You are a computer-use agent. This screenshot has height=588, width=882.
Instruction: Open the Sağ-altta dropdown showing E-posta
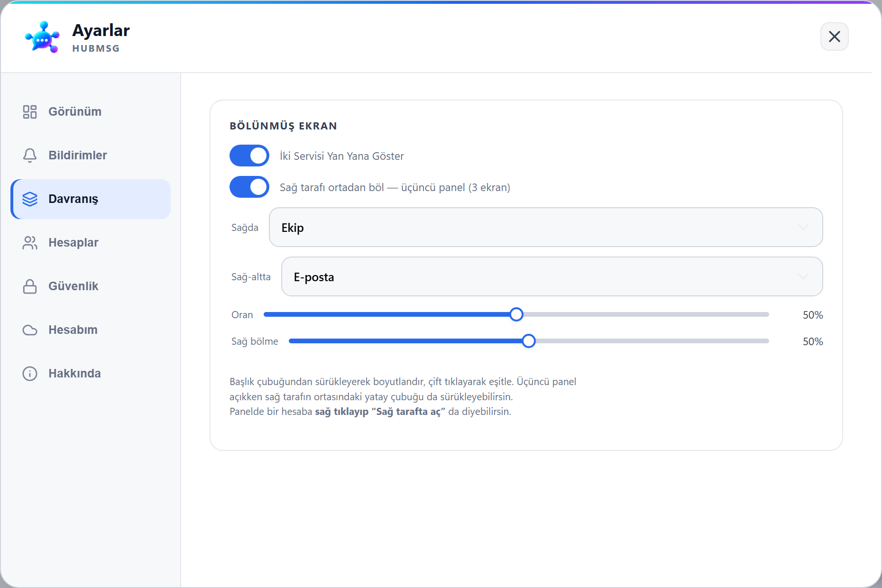click(552, 276)
